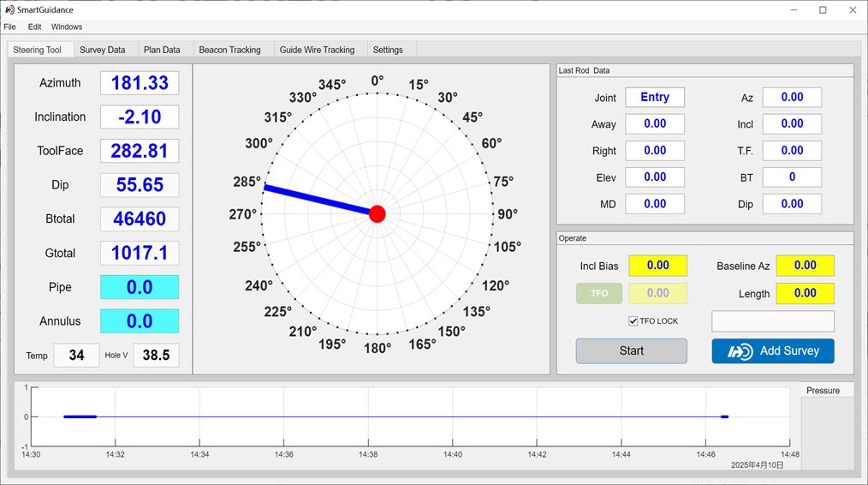This screenshot has height=485, width=868.
Task: Click the green TFO button
Action: click(599, 293)
